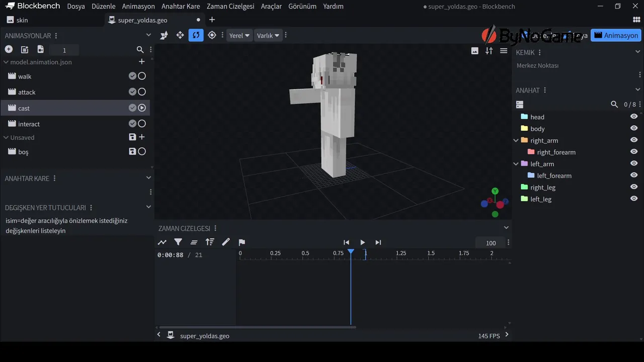Hide the head bone
The image size is (644, 362).
tap(634, 117)
